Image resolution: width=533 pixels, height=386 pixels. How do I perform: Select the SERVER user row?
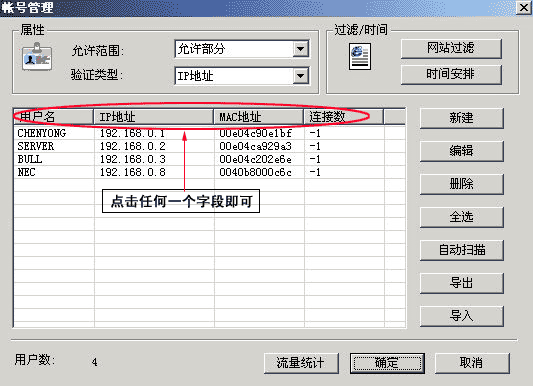[209, 146]
